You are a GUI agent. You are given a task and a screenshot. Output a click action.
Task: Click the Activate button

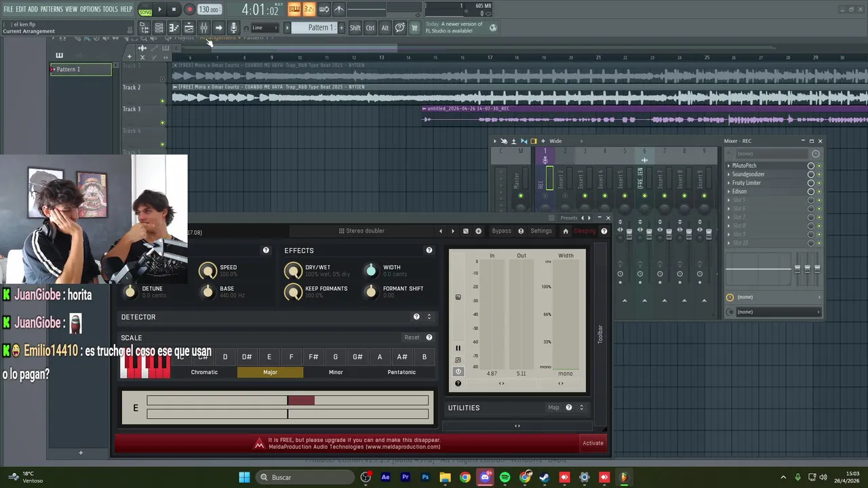(x=593, y=443)
